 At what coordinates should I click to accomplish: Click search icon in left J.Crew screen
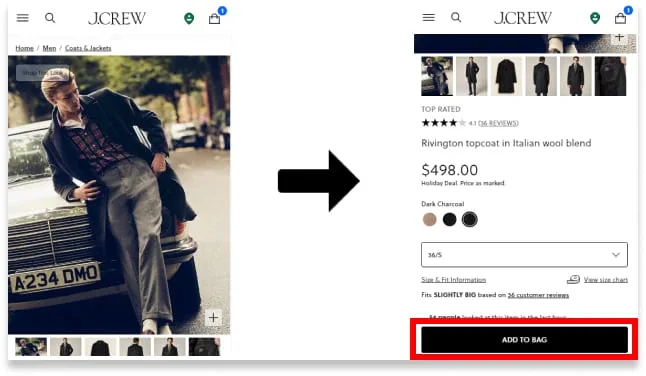pyautogui.click(x=50, y=18)
